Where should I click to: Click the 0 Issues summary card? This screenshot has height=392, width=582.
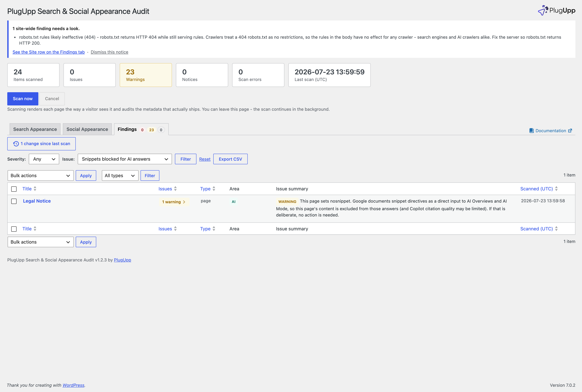90,75
